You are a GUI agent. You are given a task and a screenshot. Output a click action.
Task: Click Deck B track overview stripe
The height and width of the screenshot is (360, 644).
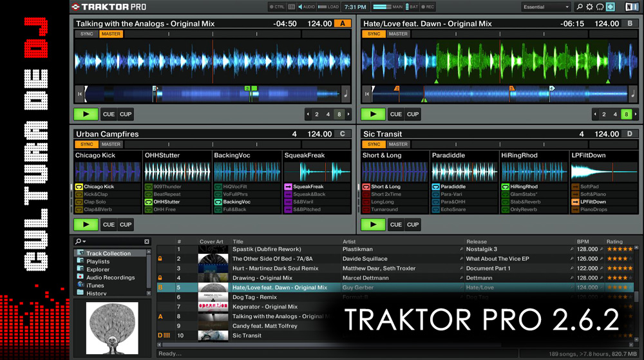pos(500,94)
